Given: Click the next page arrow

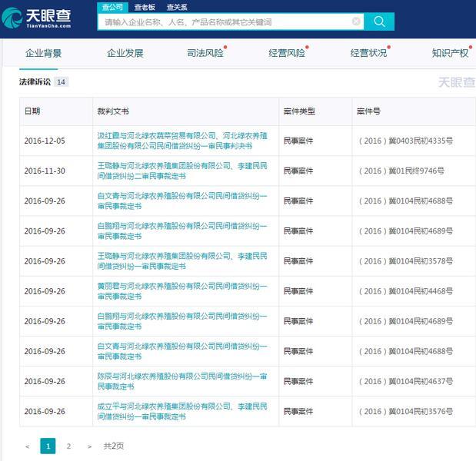Looking at the screenshot, I should pyautogui.click(x=89, y=446).
